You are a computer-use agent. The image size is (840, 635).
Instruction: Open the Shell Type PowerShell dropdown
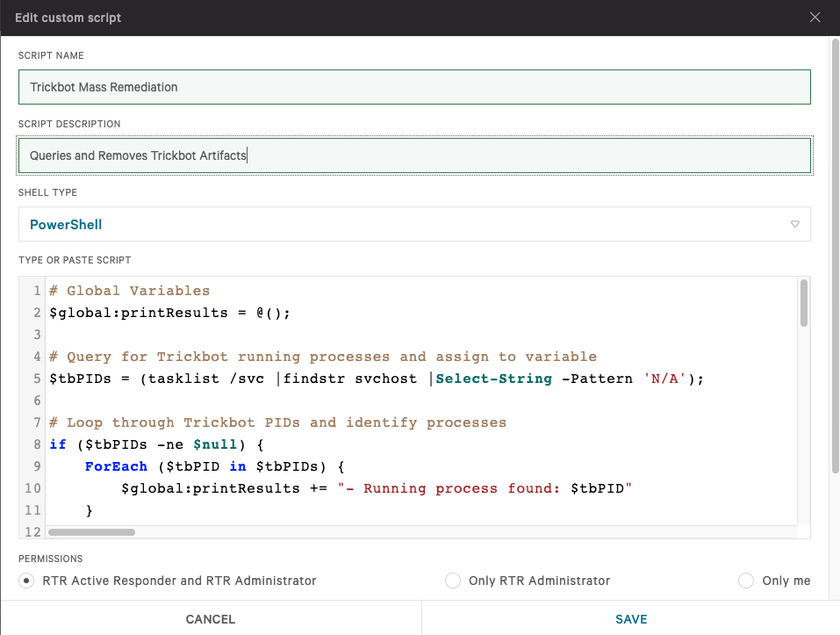[414, 224]
